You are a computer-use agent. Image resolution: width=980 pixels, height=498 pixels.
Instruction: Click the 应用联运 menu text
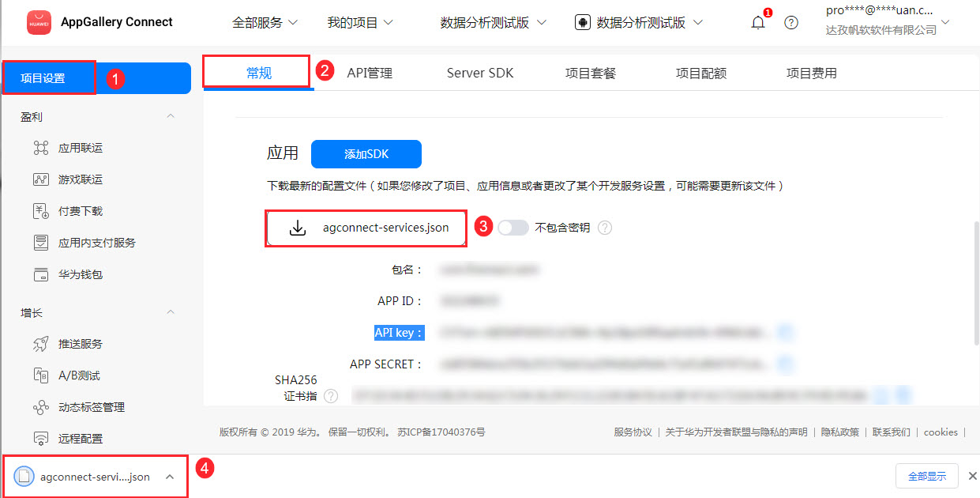(81, 148)
